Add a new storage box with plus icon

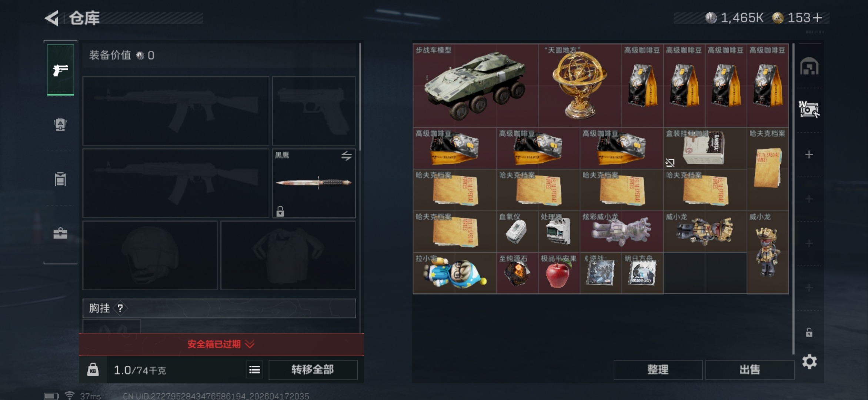click(809, 154)
